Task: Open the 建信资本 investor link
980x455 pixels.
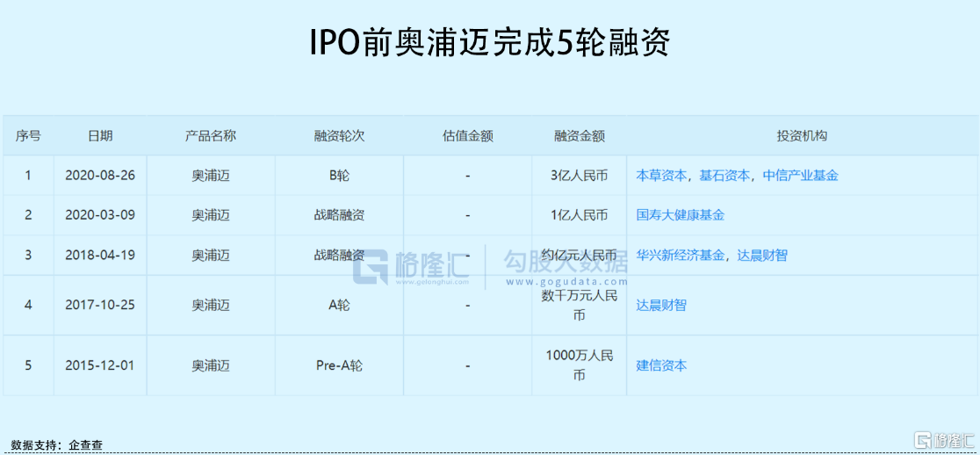Action: [661, 365]
